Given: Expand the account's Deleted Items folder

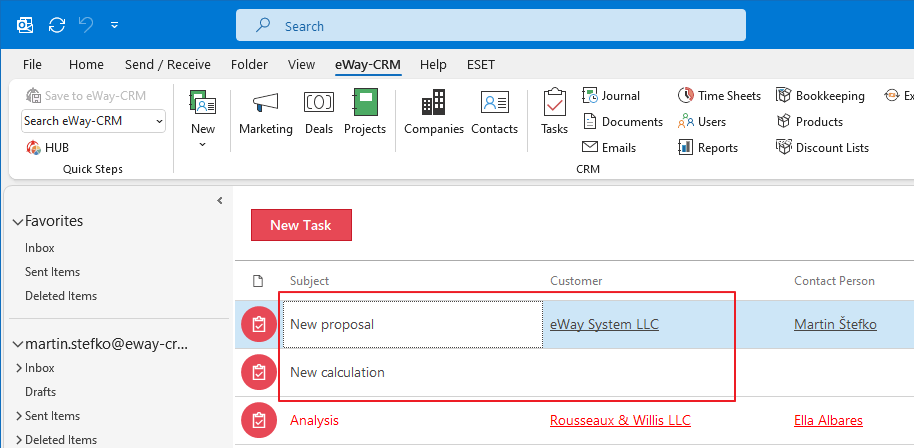Looking at the screenshot, I should pyautogui.click(x=19, y=440).
